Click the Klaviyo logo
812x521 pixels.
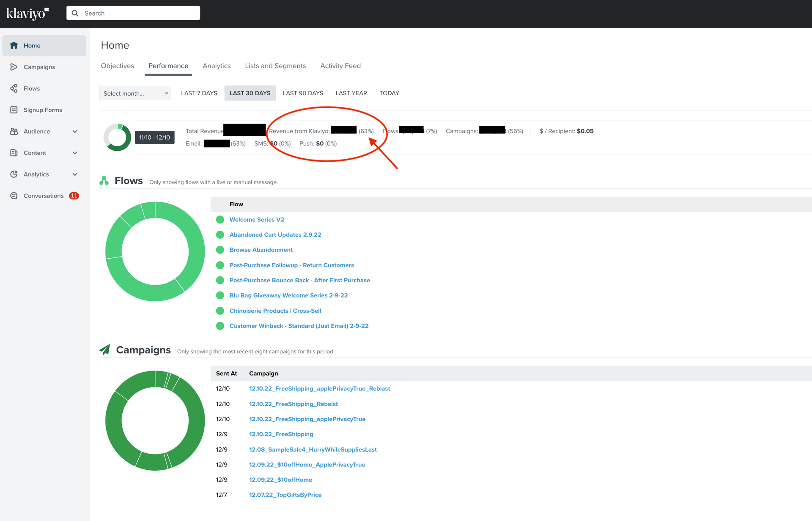[x=27, y=14]
